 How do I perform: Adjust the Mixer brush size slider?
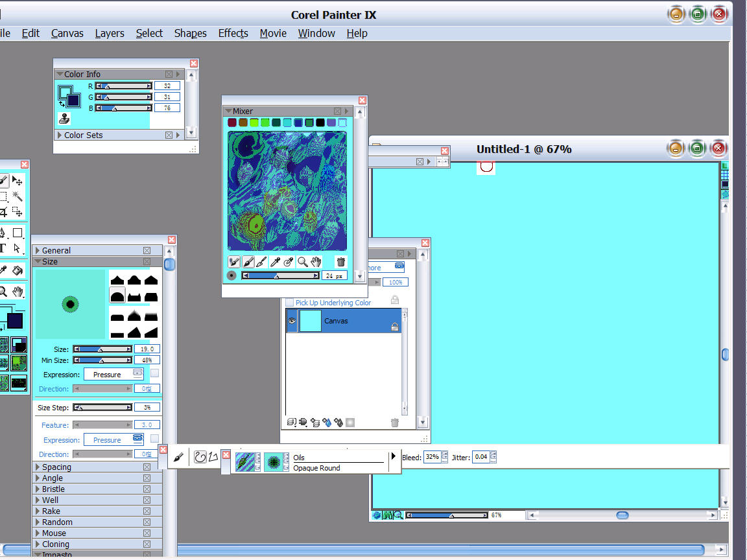(x=280, y=275)
